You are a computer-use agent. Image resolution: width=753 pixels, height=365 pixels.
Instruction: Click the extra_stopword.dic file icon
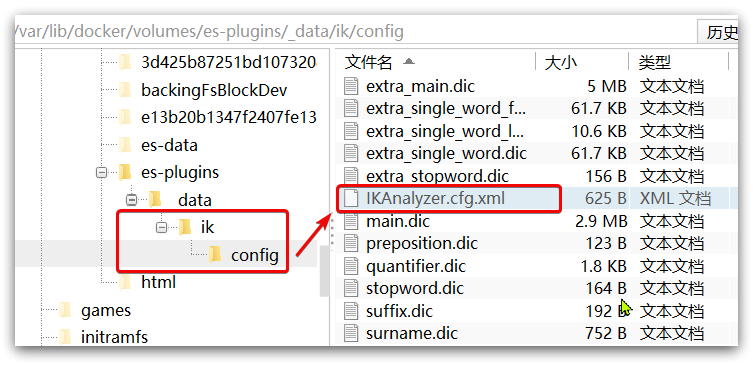pyautogui.click(x=352, y=176)
